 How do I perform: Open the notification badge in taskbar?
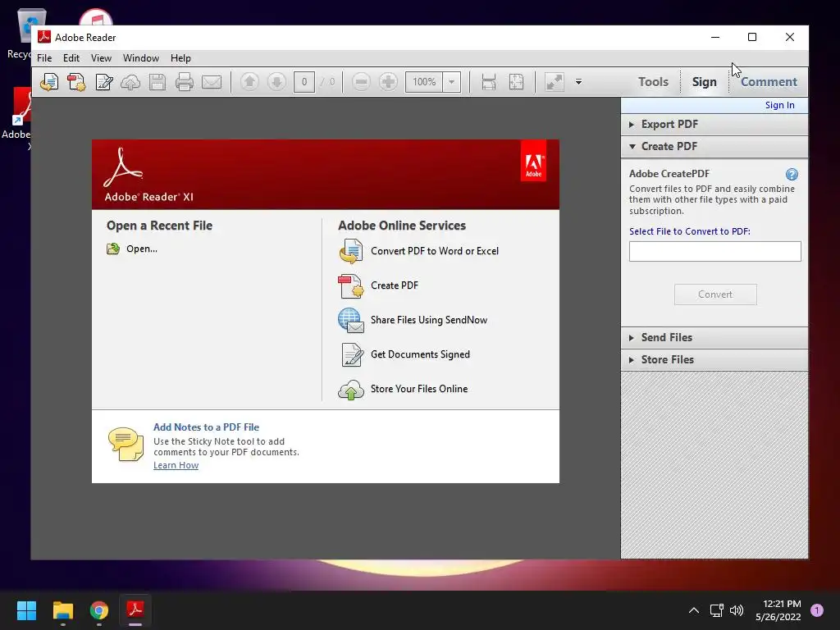click(x=817, y=610)
